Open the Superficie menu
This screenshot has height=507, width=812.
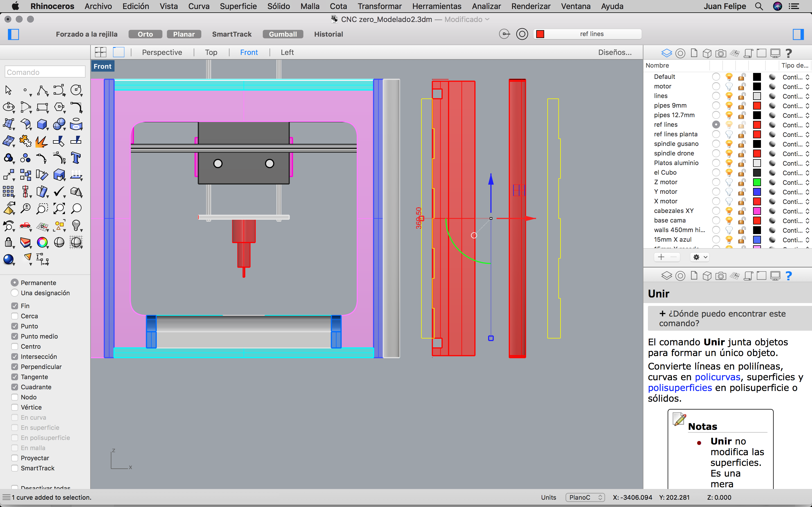pyautogui.click(x=238, y=6)
